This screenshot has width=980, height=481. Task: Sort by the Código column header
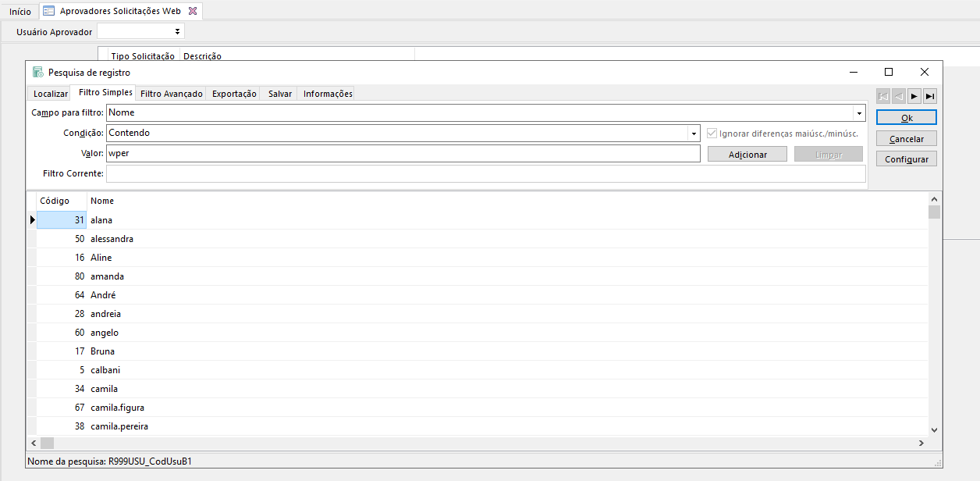(x=62, y=201)
